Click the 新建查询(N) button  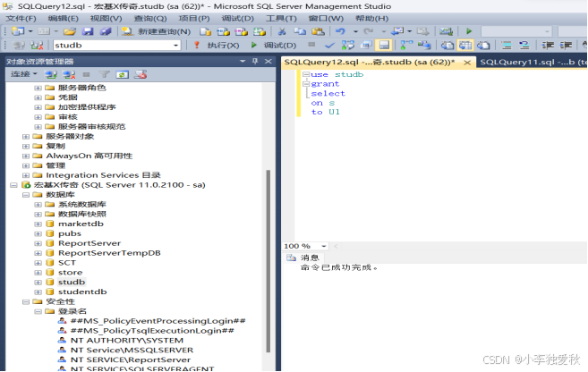click(x=157, y=31)
